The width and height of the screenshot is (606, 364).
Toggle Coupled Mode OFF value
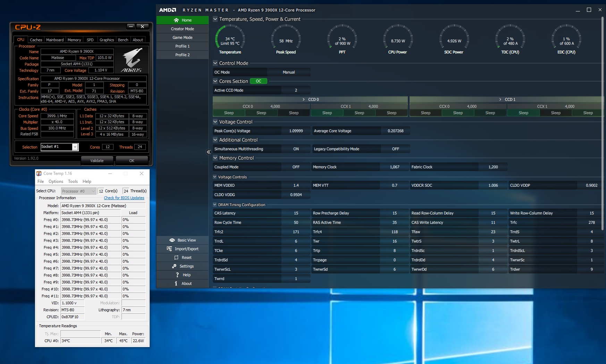coord(296,167)
